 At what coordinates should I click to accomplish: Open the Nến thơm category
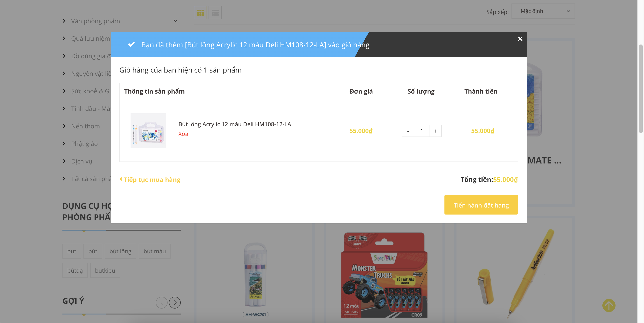[85, 126]
